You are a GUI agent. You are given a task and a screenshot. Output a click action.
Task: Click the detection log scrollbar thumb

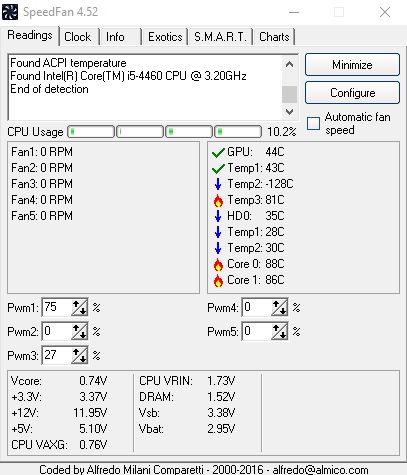289,94
